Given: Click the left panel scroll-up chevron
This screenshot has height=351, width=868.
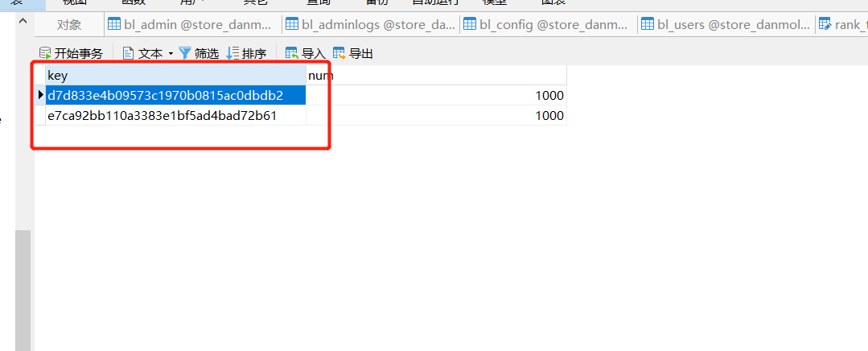Looking at the screenshot, I should pyautogui.click(x=23, y=21).
